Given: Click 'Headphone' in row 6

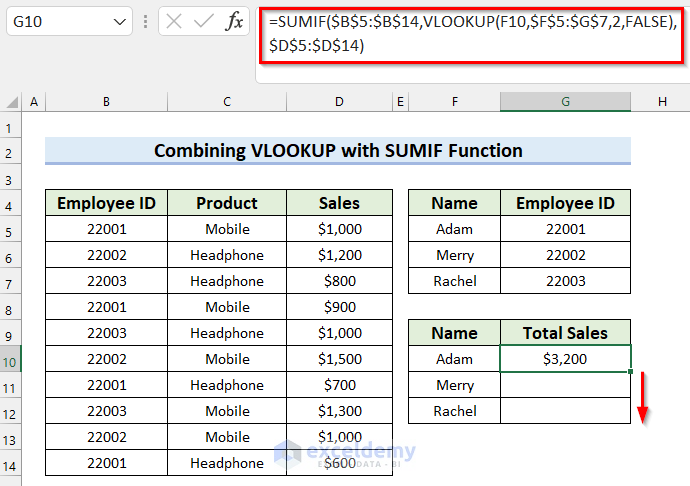Looking at the screenshot, I should point(227,255).
